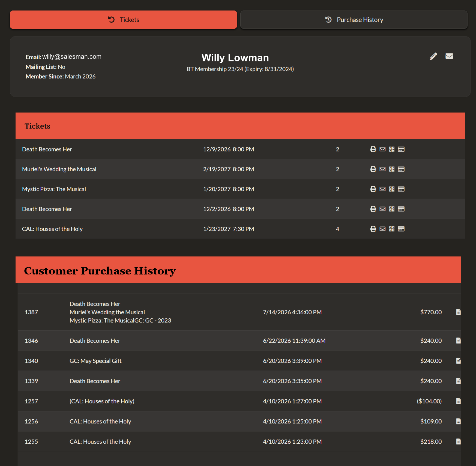Open card icon for Muriel's Wedding the Musical
Image resolution: width=476 pixels, height=466 pixels.
coord(401,169)
